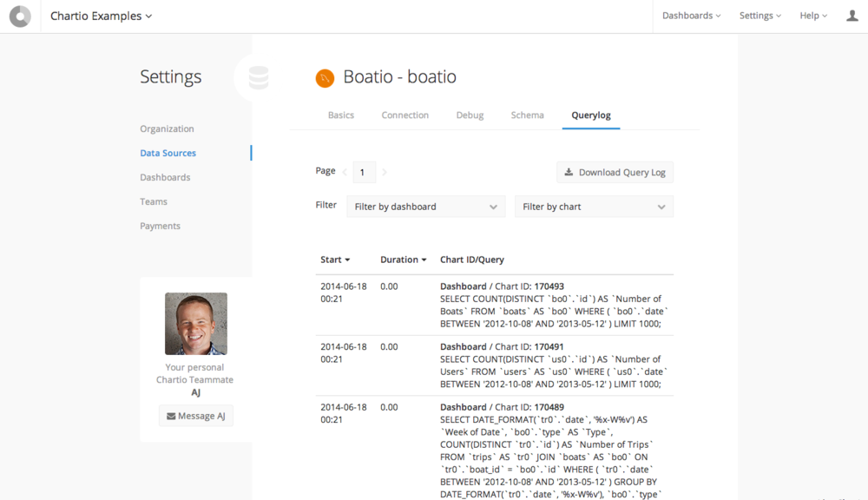Expand the Filter by dashboard dropdown
Screen dimensions: 868x500
[x=425, y=207]
